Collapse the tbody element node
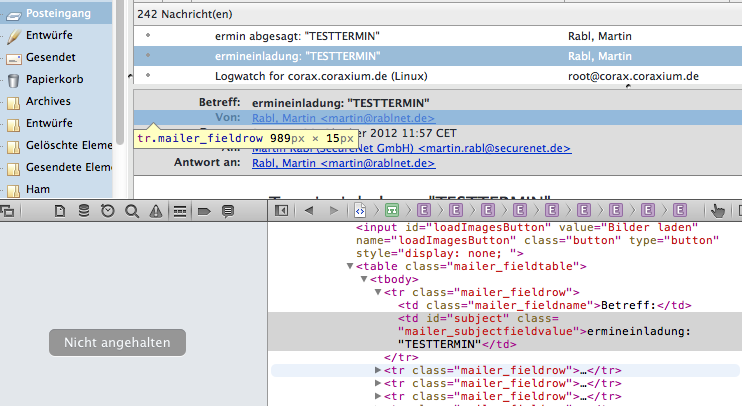This screenshot has width=742, height=406. click(364, 278)
